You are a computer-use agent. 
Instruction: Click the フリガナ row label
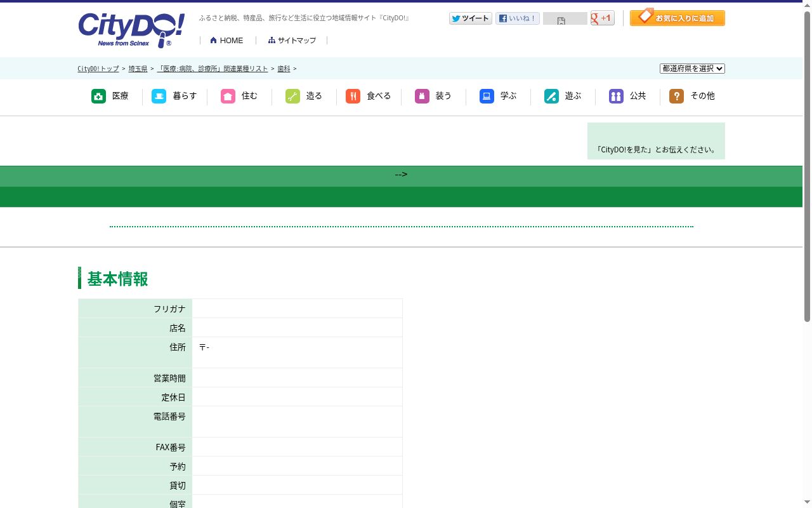coord(169,309)
